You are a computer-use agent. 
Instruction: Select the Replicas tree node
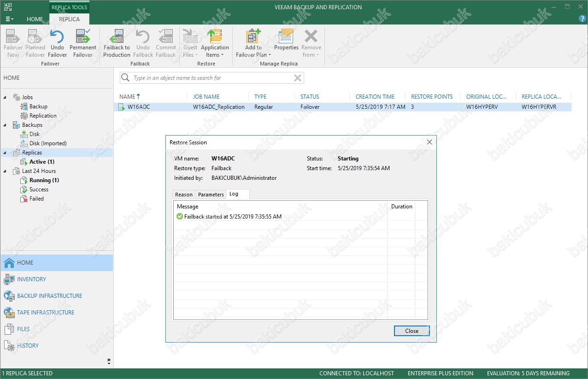[32, 153]
